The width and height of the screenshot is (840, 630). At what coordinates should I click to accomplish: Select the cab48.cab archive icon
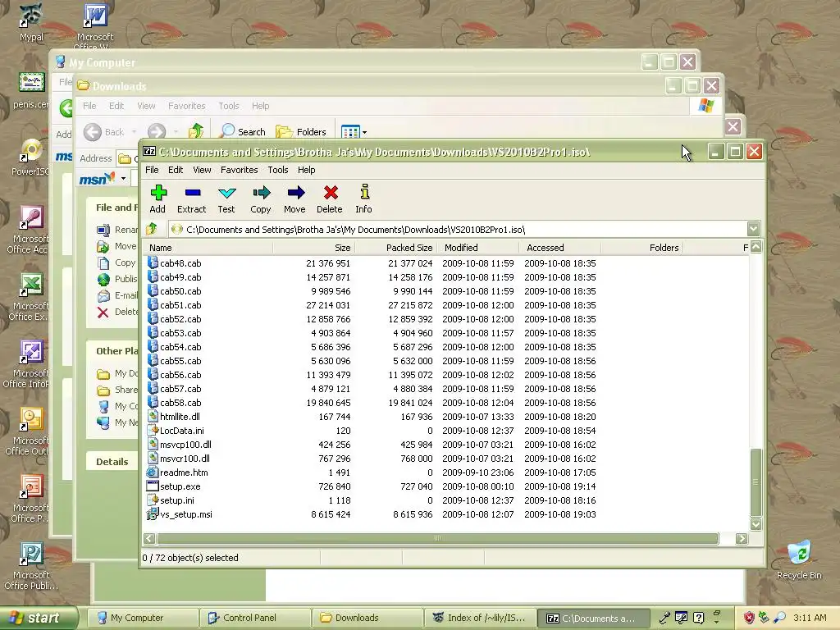point(152,262)
